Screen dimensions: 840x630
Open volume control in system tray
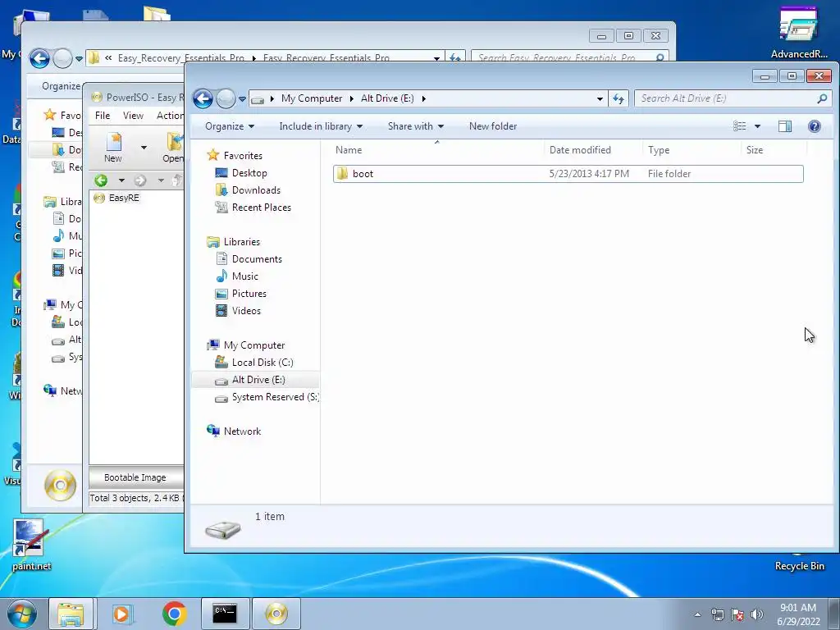[x=757, y=614]
